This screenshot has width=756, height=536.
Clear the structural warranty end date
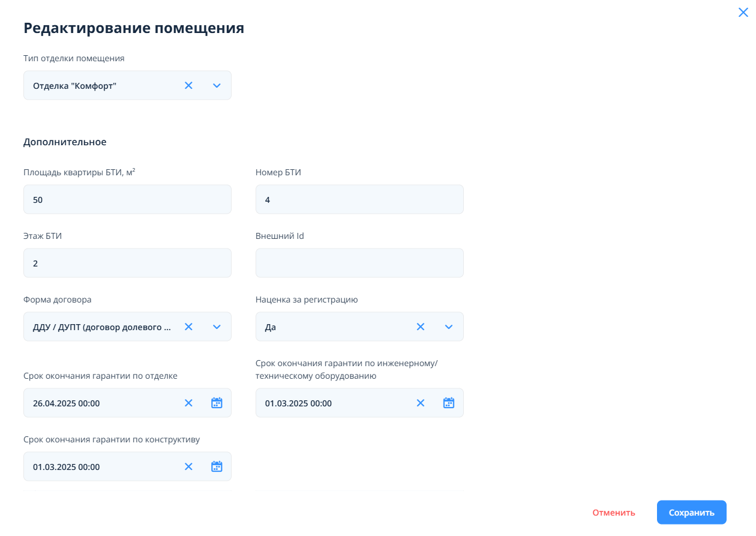coord(188,467)
